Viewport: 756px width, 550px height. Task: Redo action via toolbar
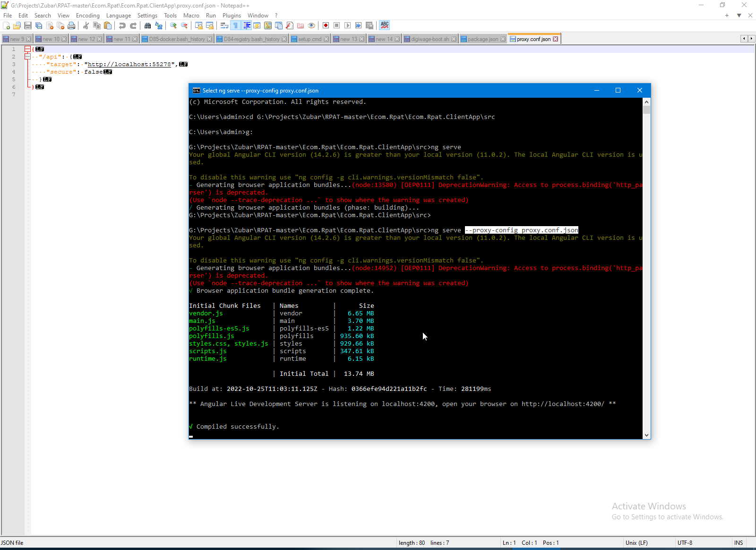pyautogui.click(x=133, y=25)
